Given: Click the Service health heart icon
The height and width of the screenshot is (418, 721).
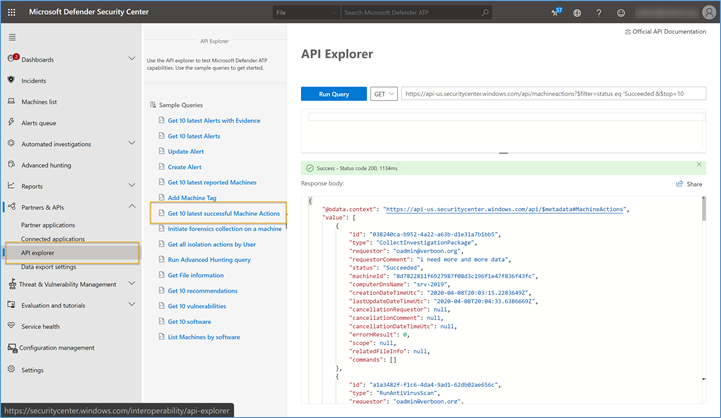Looking at the screenshot, I should [x=11, y=326].
